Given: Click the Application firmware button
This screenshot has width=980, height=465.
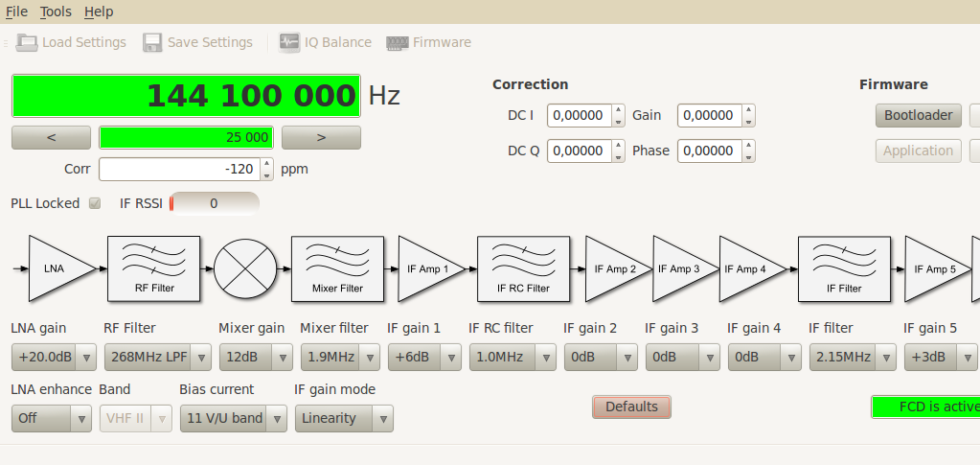Looking at the screenshot, I should [918, 151].
